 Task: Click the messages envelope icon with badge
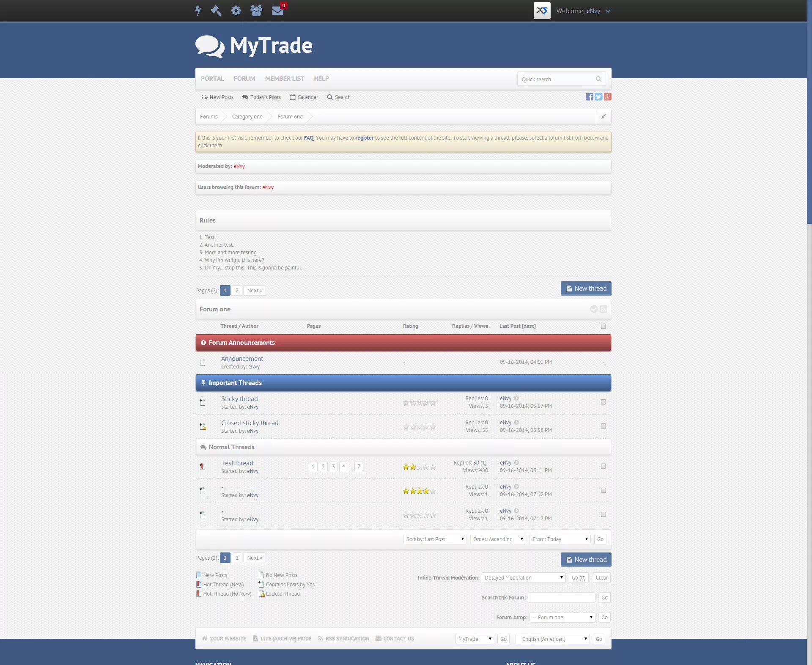277,10
